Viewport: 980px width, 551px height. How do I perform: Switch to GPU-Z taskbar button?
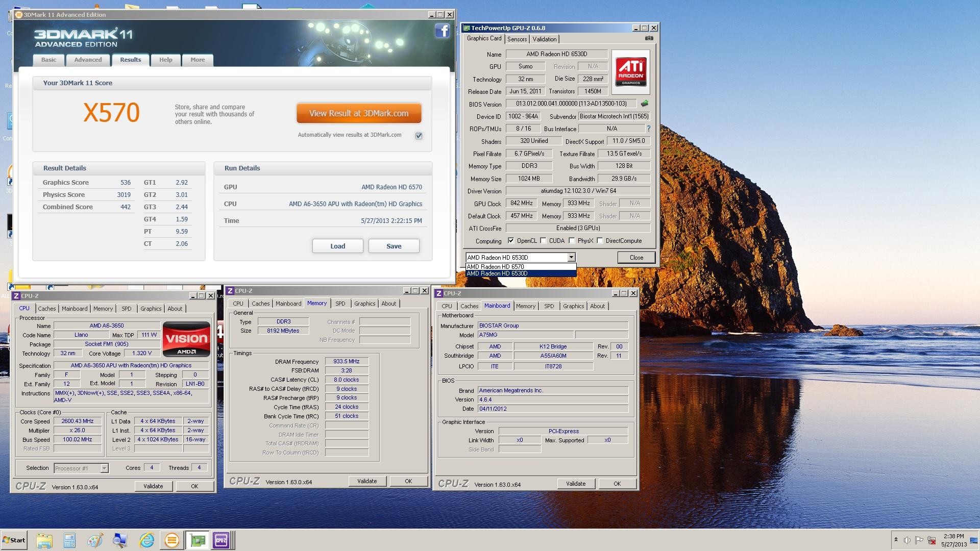tap(197, 540)
